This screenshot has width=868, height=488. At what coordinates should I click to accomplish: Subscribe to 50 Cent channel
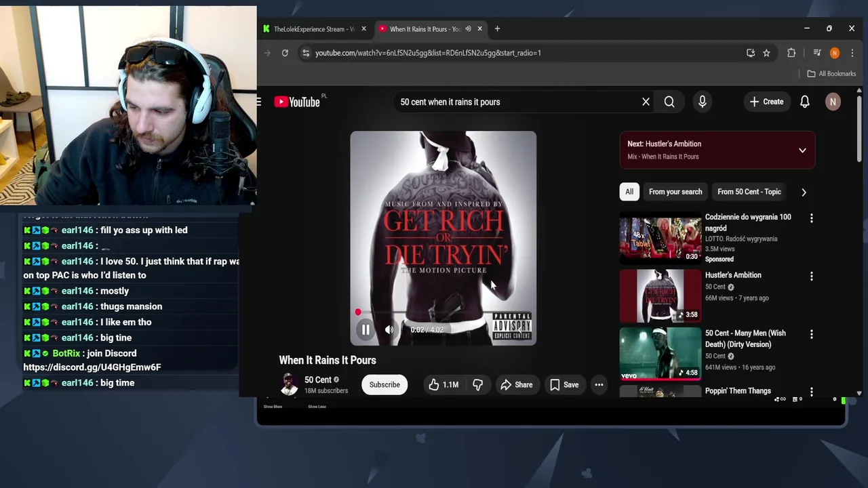pos(384,385)
